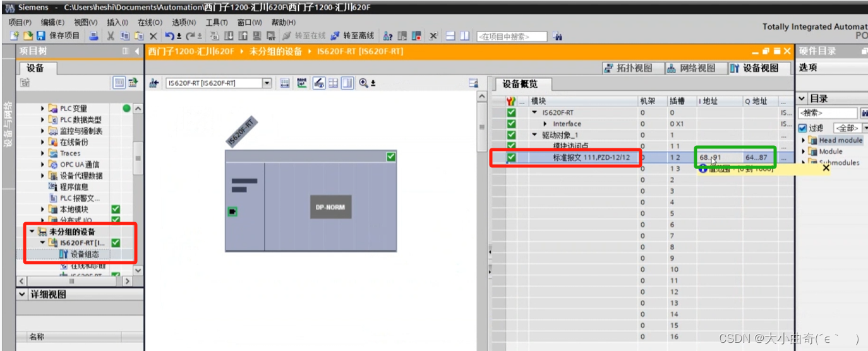Image resolution: width=868 pixels, height=351 pixels.
Task: Click the zoom magnifier icon in device view
Action: tap(363, 83)
